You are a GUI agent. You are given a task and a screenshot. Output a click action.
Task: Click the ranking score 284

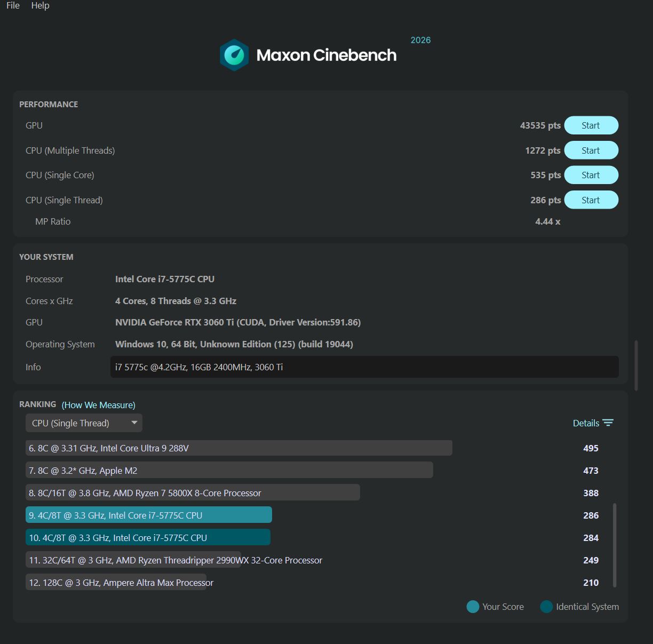(591, 538)
